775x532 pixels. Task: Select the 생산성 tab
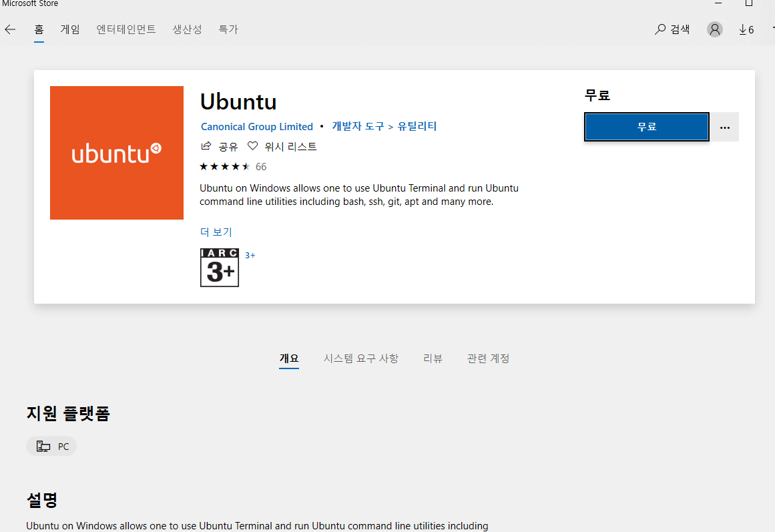[187, 29]
